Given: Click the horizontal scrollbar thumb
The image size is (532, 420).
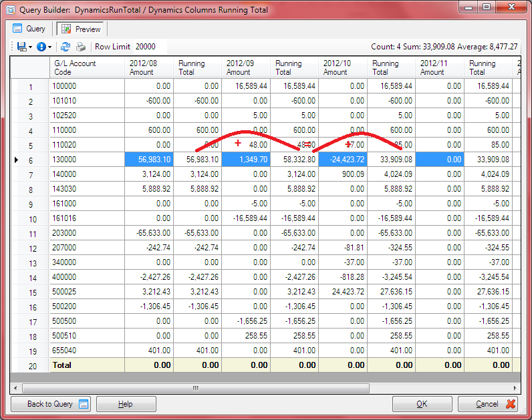Looking at the screenshot, I should click(x=195, y=388).
